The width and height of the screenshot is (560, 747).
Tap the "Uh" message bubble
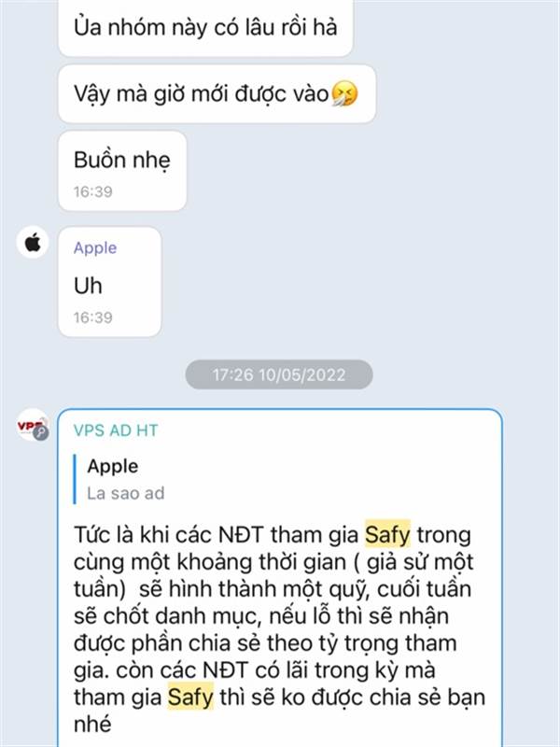tap(109, 282)
